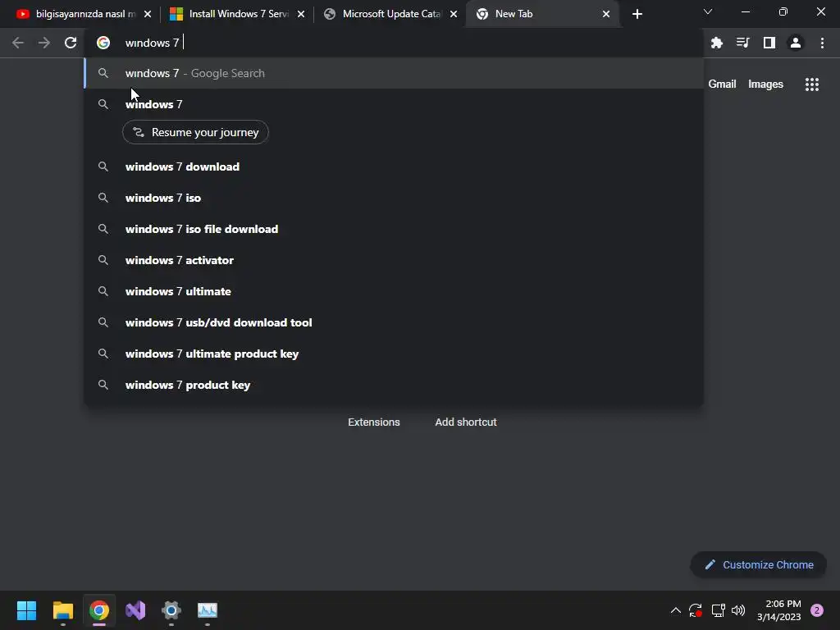Open the notification badge showing 2
Screen dimensions: 840x630
pos(816,610)
